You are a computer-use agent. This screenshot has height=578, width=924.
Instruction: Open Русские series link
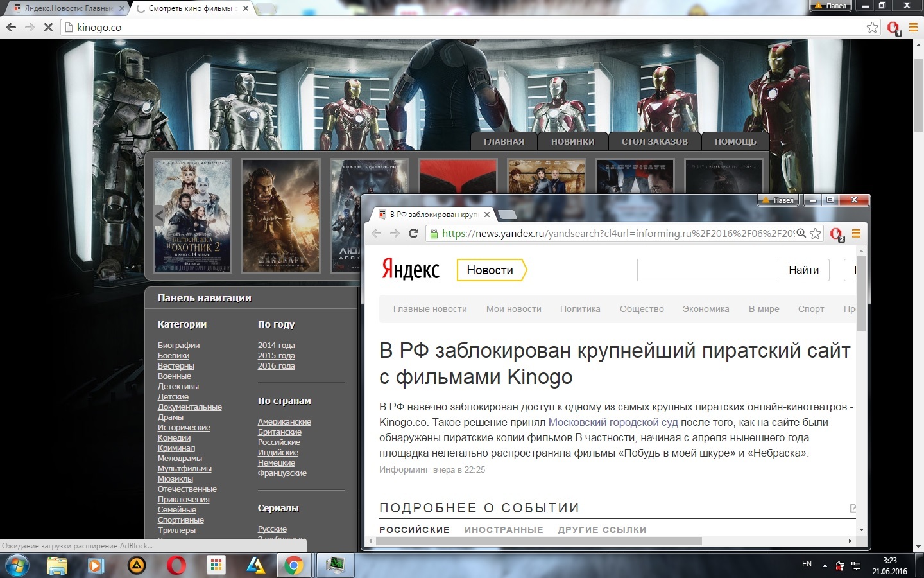(272, 529)
